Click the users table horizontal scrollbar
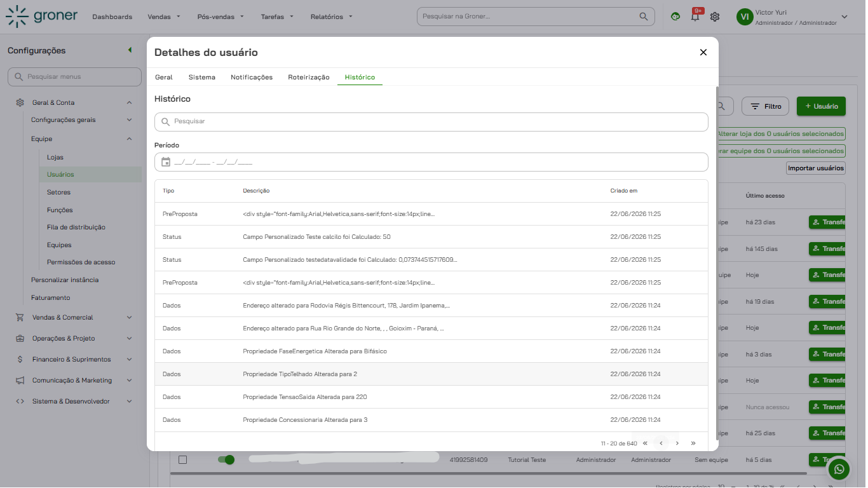Image resolution: width=868 pixels, height=488 pixels. click(489, 473)
